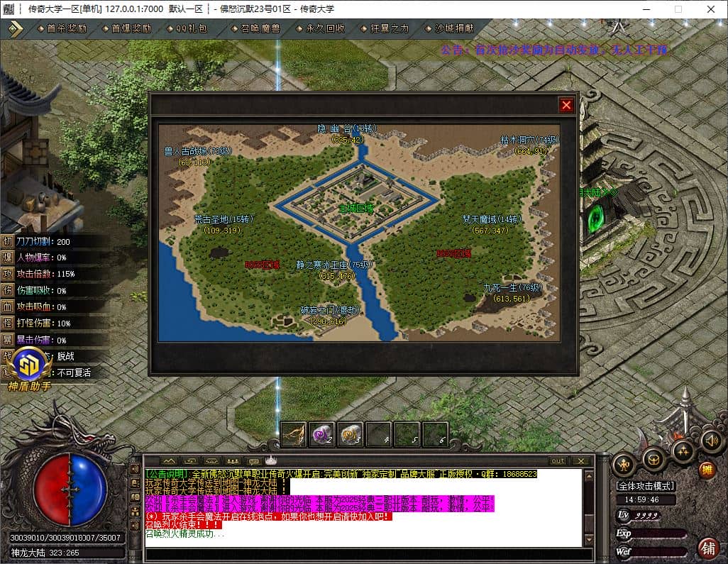728x564 pixels.
Task: Click 怪 打怪伤害 stat icon
Action: [7, 323]
